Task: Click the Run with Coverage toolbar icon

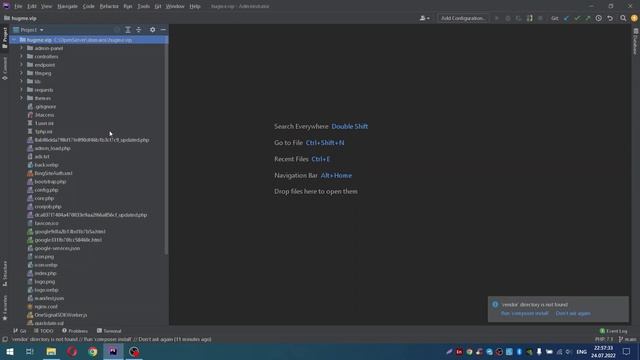Action: tap(518, 18)
